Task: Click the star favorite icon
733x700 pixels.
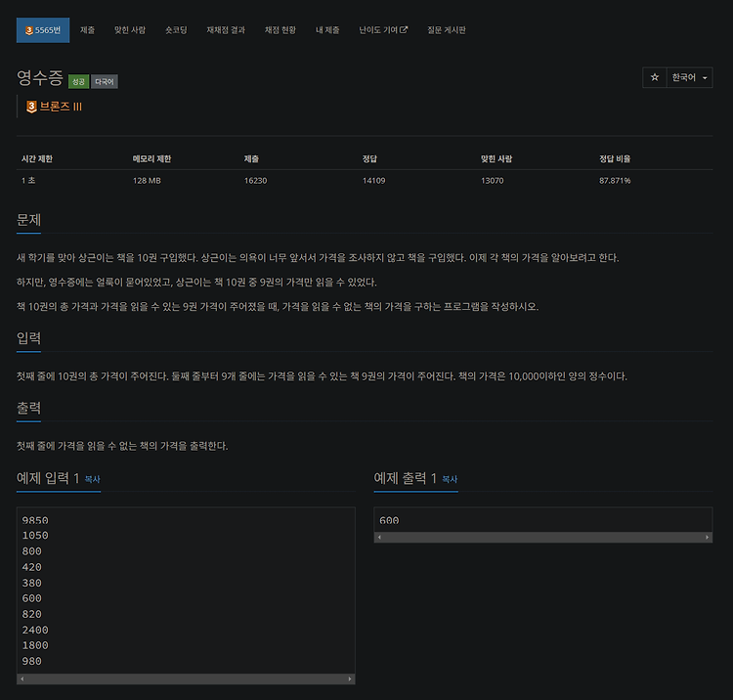Action: 655,77
